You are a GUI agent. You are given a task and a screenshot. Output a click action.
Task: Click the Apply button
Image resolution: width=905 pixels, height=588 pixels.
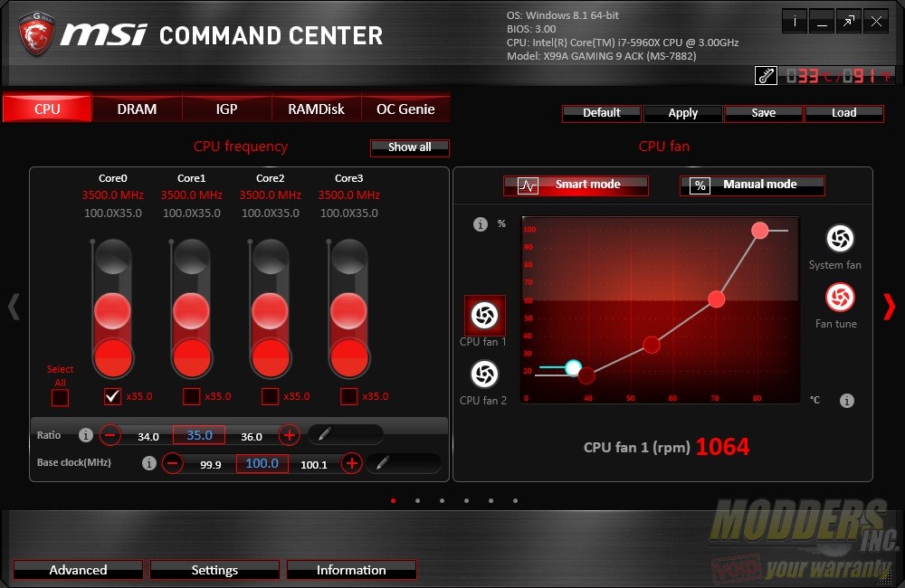pos(682,113)
